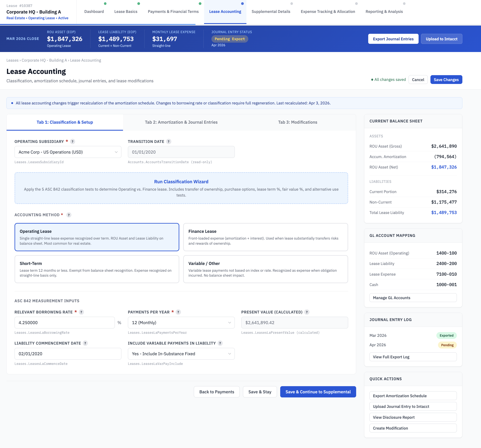
Task: Select the Short-Term accounting method
Action: pyautogui.click(x=97, y=269)
